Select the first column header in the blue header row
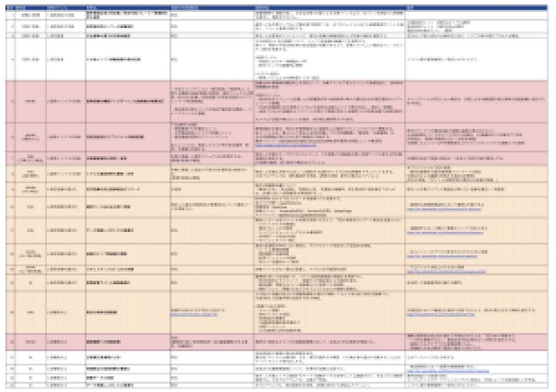Screen dimensions: 556x392 (10, 8)
